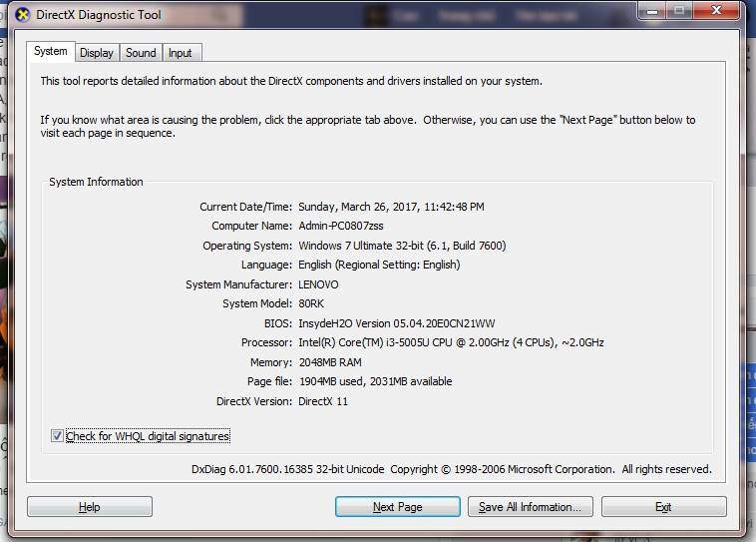The width and height of the screenshot is (756, 542).
Task: Click the date value Sunday, March 26, 2017
Action: [391, 207]
